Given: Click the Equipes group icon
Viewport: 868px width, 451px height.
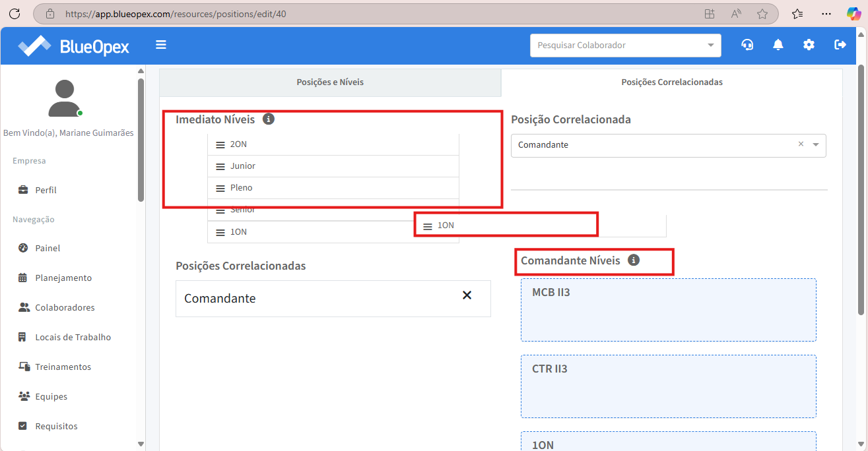Looking at the screenshot, I should click(x=24, y=396).
